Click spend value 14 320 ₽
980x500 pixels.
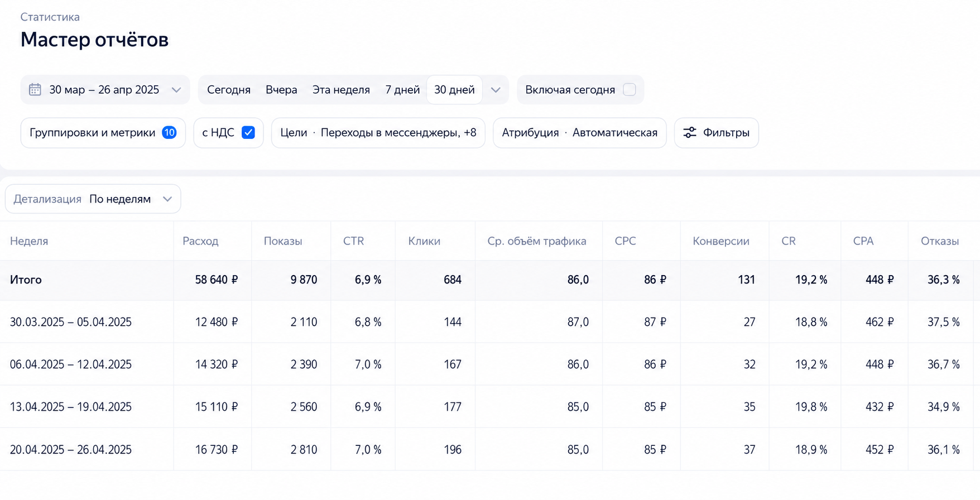click(217, 364)
